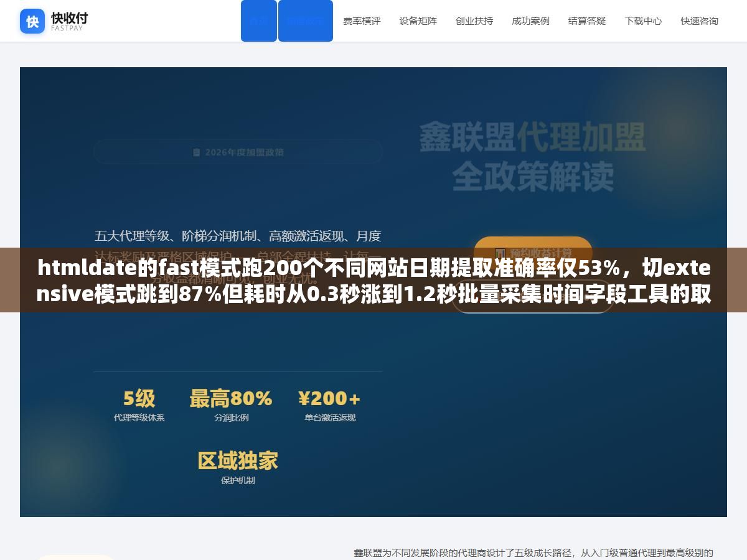747x560 pixels.
Task: Visit 下载中心 from the top bar
Action: point(643,21)
